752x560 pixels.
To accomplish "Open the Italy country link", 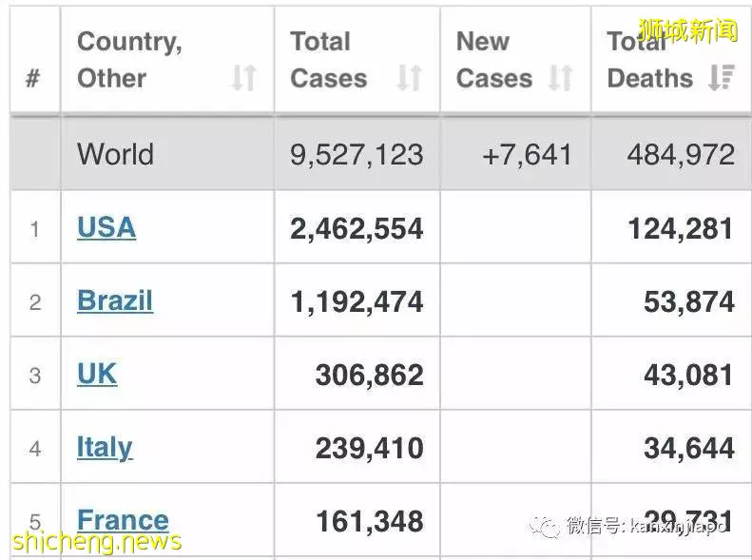I will (x=105, y=448).
